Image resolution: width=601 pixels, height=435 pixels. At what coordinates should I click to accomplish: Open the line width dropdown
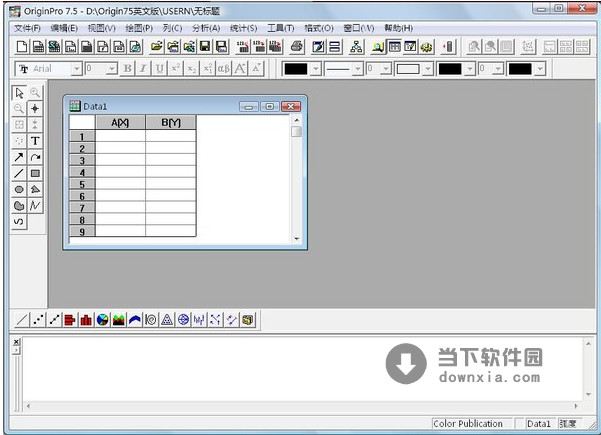(x=386, y=69)
